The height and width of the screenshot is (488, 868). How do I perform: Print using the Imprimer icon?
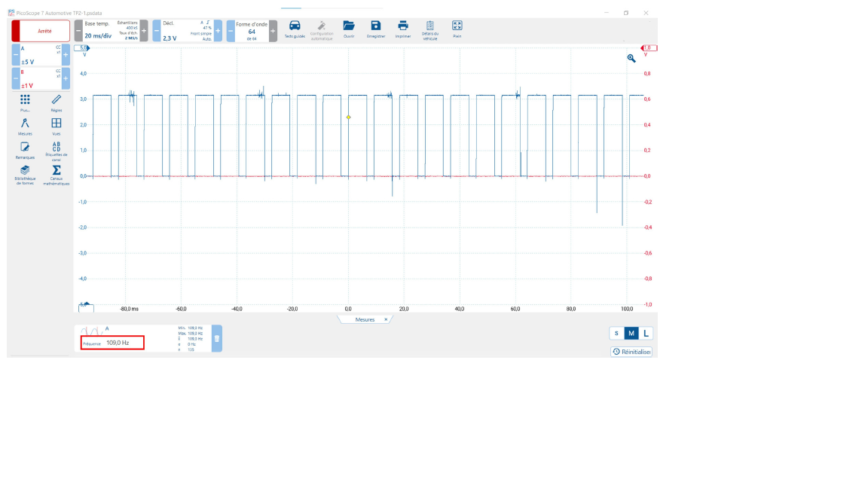click(x=403, y=26)
